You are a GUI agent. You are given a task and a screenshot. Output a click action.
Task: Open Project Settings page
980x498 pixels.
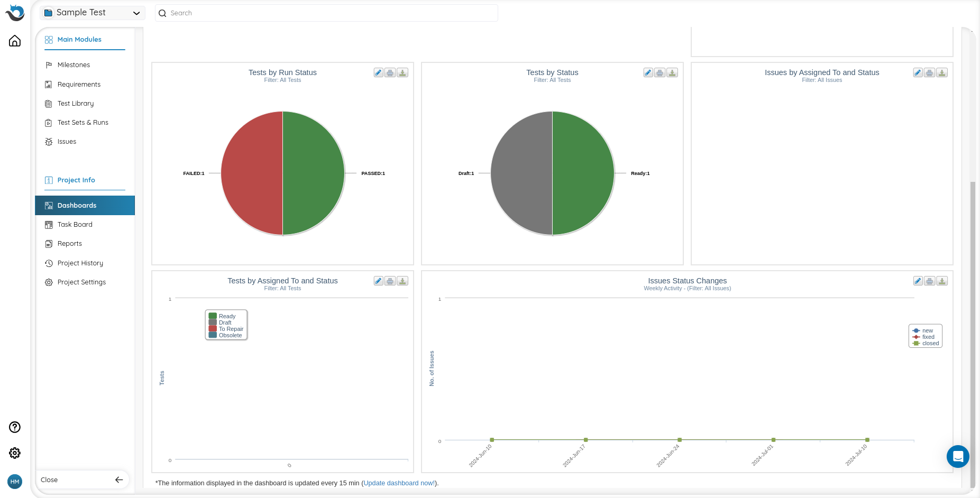pyautogui.click(x=81, y=282)
